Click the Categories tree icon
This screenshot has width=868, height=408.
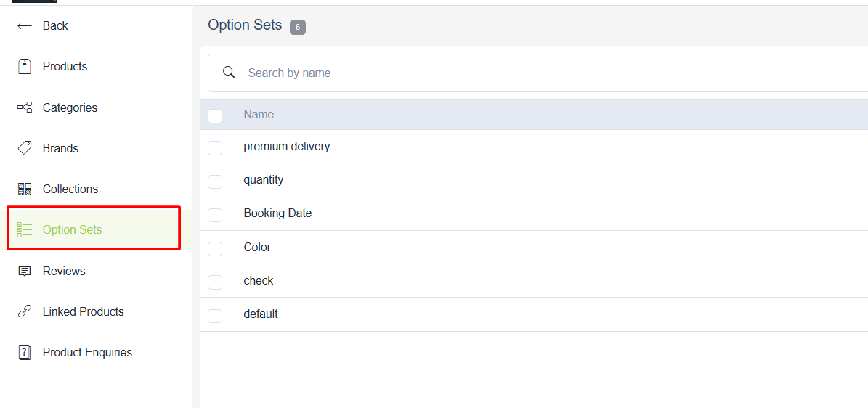click(x=25, y=107)
